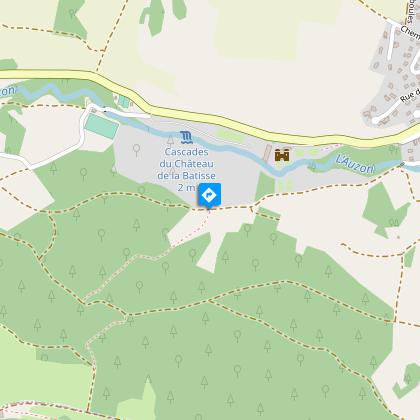Click the blue turn-direction marker
Screen dimensions: 420x420
(209, 194)
